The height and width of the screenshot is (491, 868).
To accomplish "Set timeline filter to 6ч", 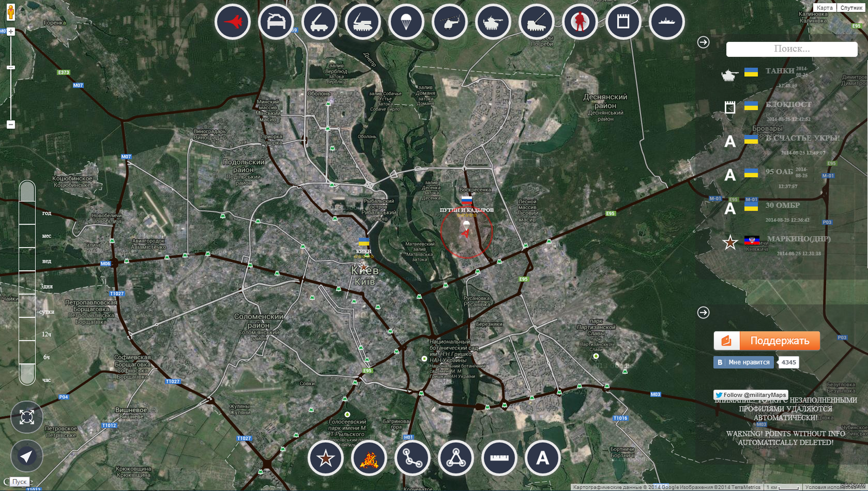I will 47,357.
